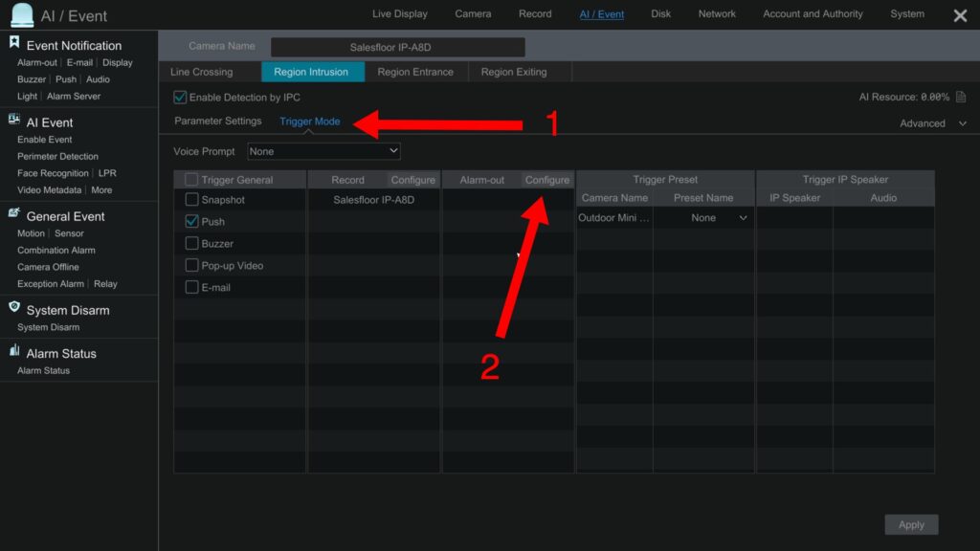Image resolution: width=980 pixels, height=551 pixels.
Task: Open the Voice Prompt dropdown
Action: click(323, 151)
